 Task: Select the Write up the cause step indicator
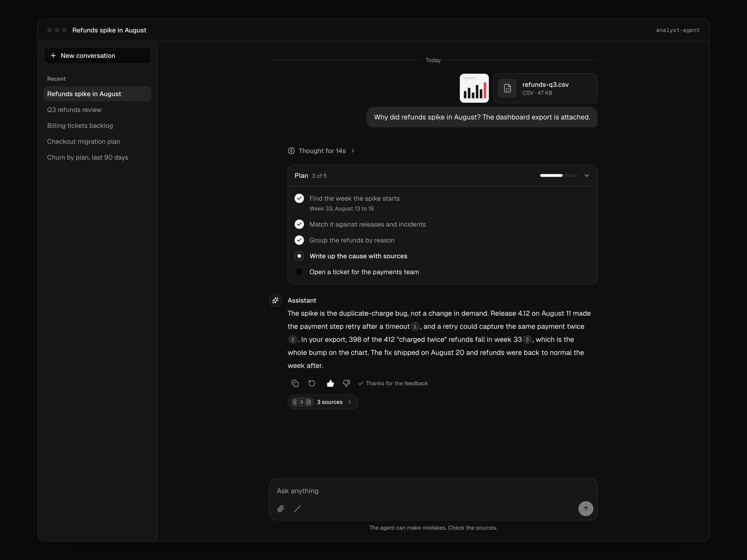pyautogui.click(x=299, y=256)
